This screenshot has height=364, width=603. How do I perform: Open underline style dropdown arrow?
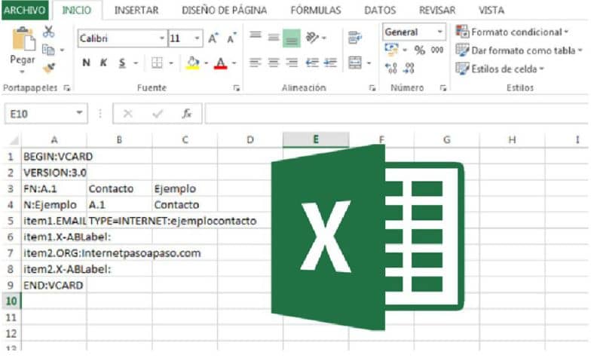136,63
